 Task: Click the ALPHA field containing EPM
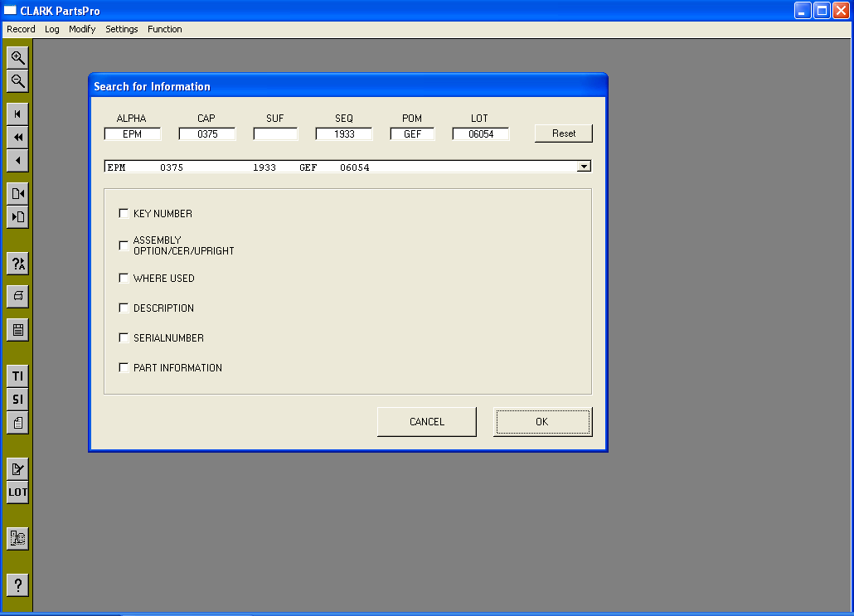[x=133, y=134]
